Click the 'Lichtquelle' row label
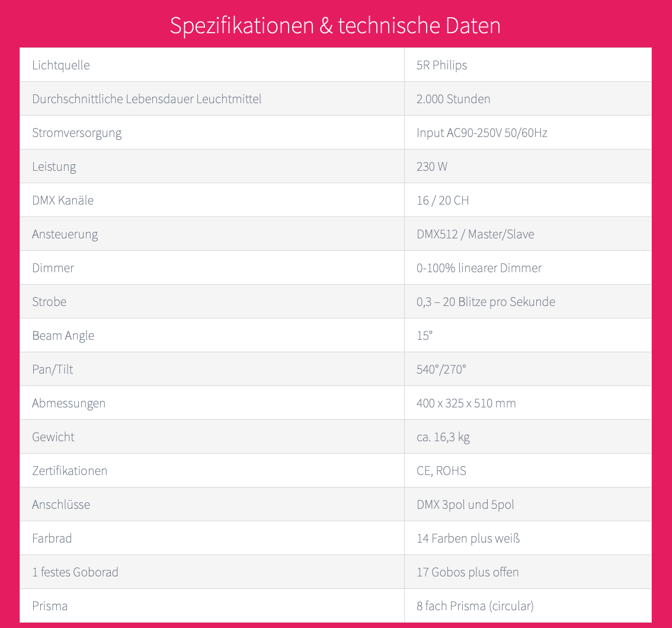Image resolution: width=672 pixels, height=628 pixels. pos(61,65)
